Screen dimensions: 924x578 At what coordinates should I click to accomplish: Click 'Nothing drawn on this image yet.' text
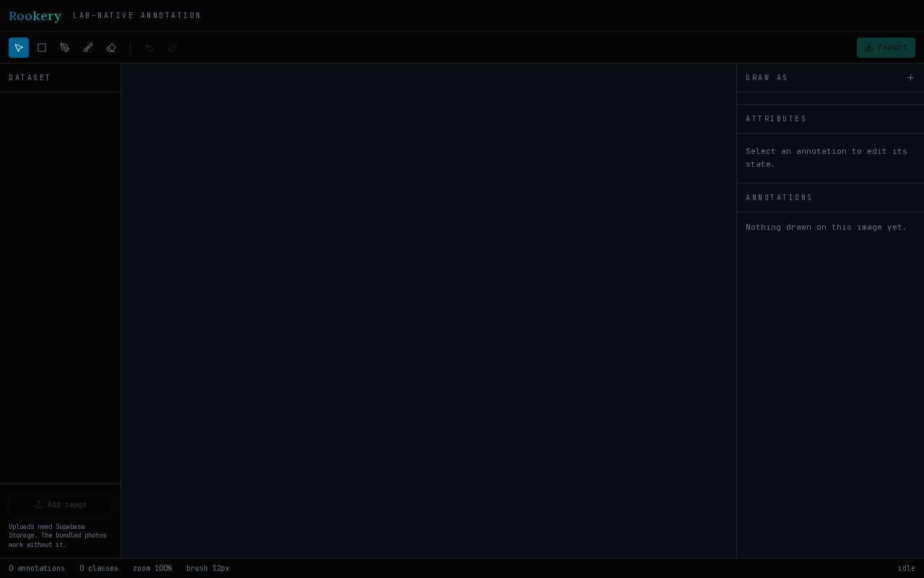pos(826,227)
